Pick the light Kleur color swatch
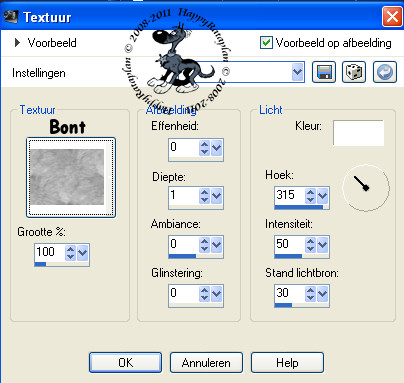This screenshot has height=383, width=404. pyautogui.click(x=358, y=133)
